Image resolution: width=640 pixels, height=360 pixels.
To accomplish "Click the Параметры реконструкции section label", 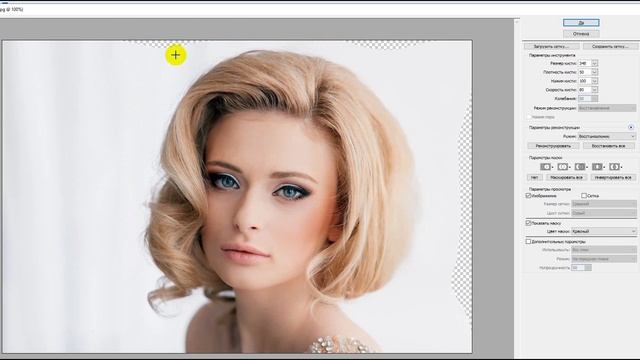I will (x=554, y=127).
